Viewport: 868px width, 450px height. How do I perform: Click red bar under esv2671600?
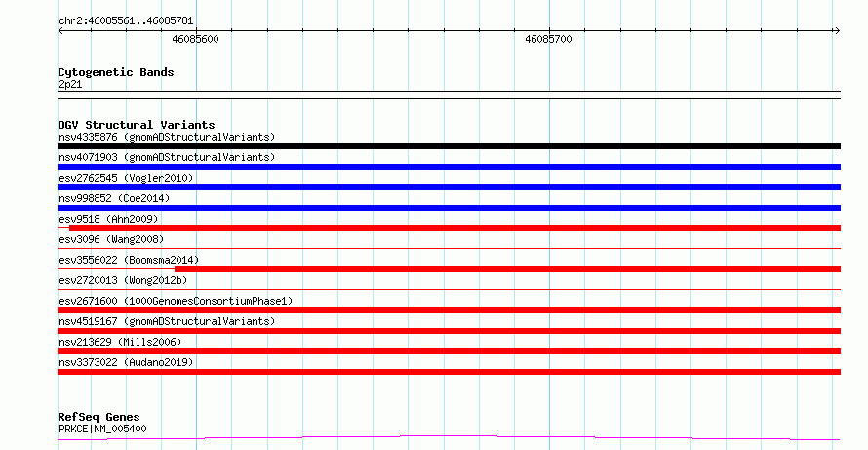(449, 310)
